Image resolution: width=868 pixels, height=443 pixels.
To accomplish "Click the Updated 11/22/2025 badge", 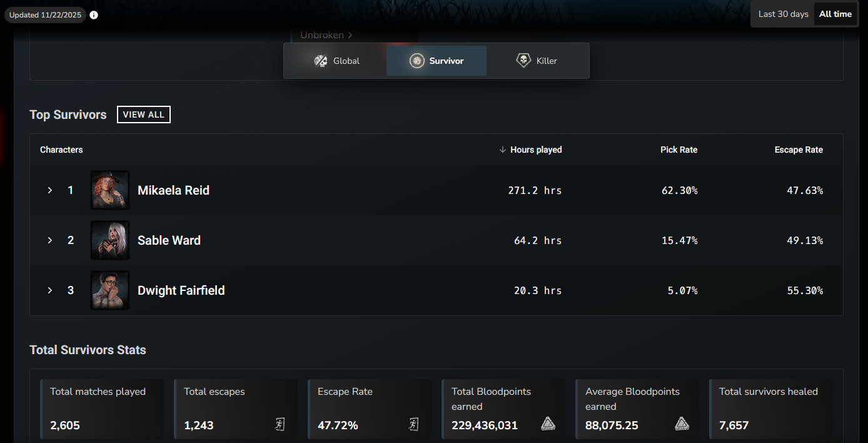I will pyautogui.click(x=45, y=15).
